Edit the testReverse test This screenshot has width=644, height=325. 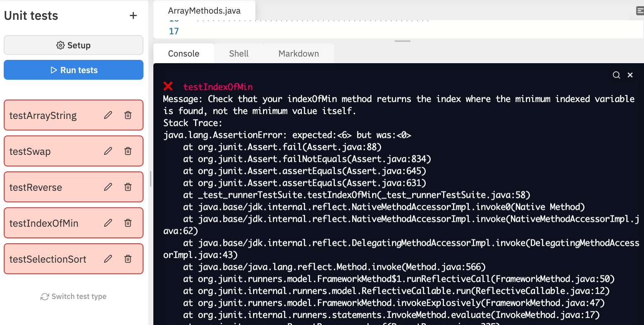coord(108,187)
